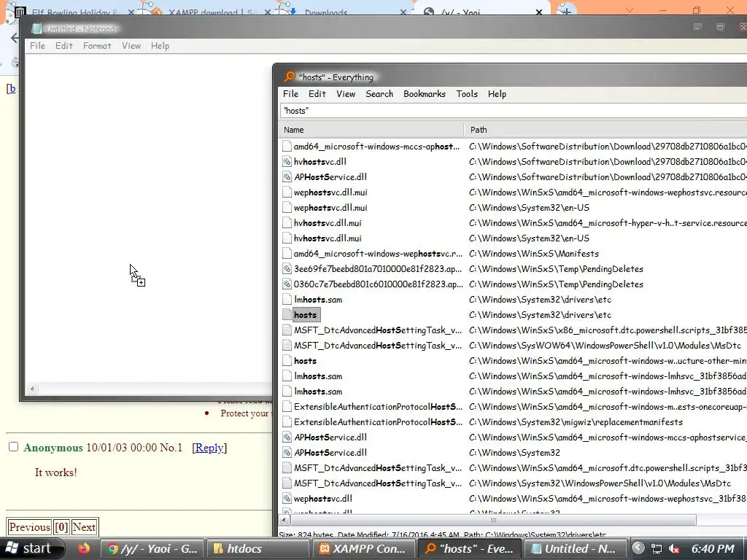Click the icon of lmhosts.sam in drivers\etc
This screenshot has width=747, height=560.
click(x=287, y=300)
